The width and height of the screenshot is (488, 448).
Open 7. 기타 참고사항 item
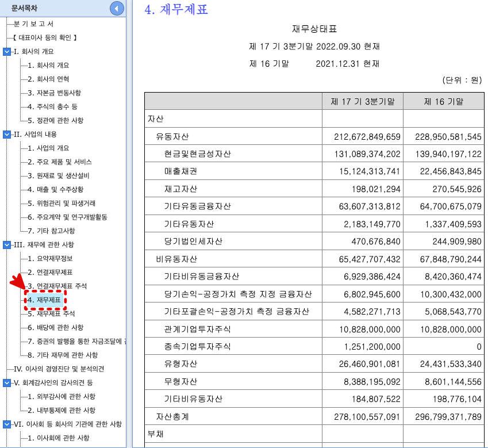pyautogui.click(x=51, y=231)
